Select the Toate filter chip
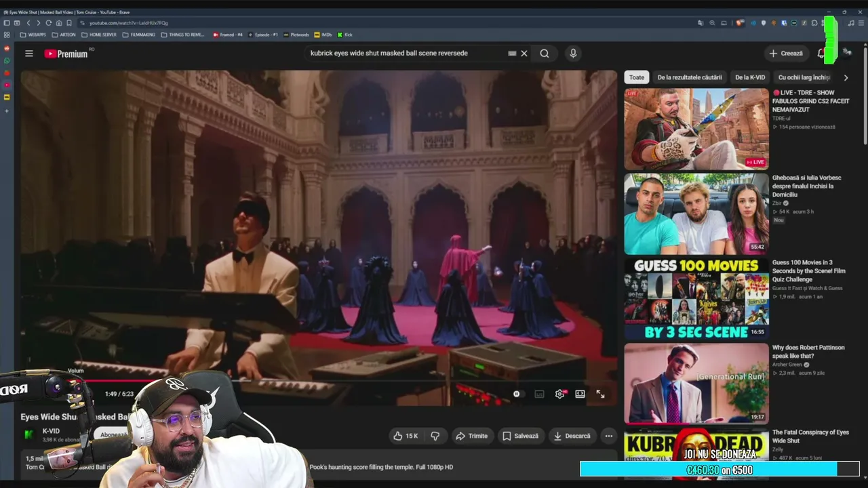This screenshot has width=868, height=488. click(637, 77)
